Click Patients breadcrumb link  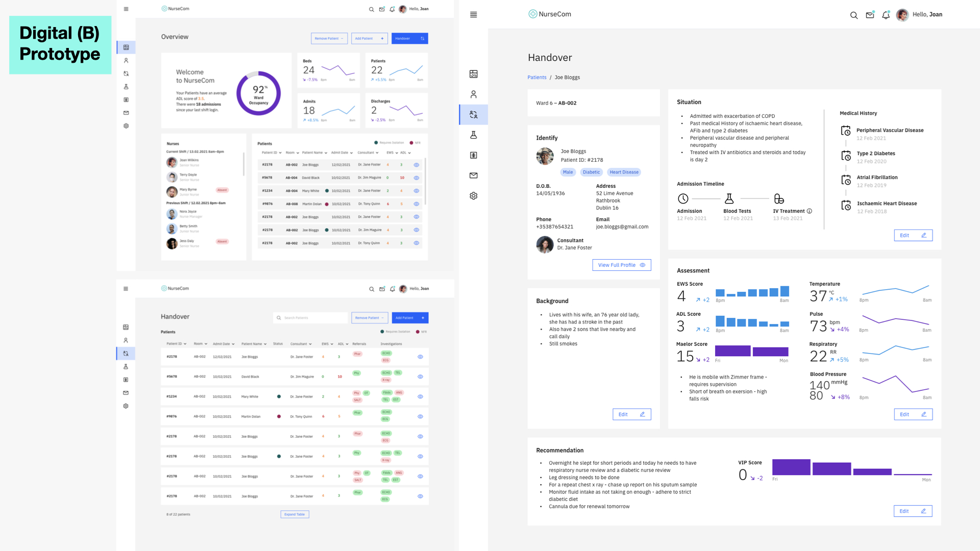(536, 78)
